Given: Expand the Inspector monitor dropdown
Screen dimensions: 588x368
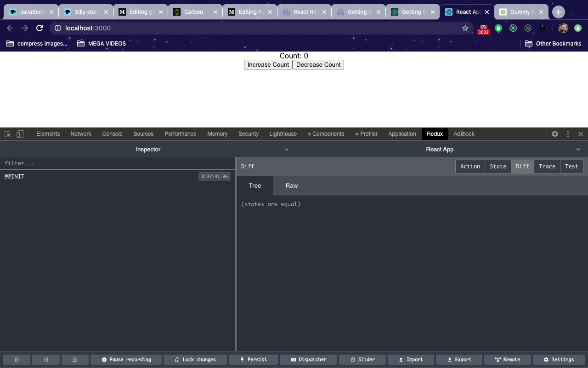Looking at the screenshot, I should (x=287, y=149).
